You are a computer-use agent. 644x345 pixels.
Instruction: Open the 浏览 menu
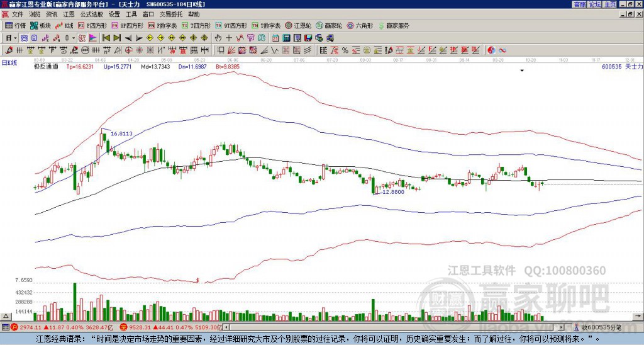[35, 14]
